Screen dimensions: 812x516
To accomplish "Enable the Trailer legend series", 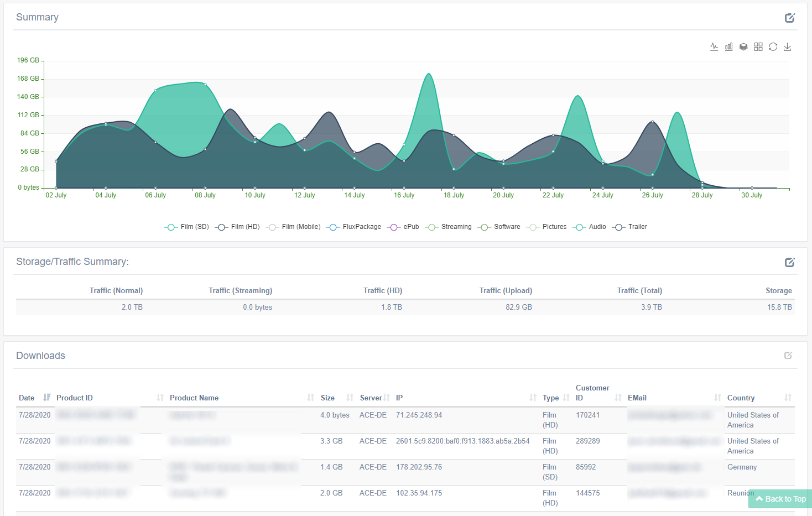I will pos(630,227).
